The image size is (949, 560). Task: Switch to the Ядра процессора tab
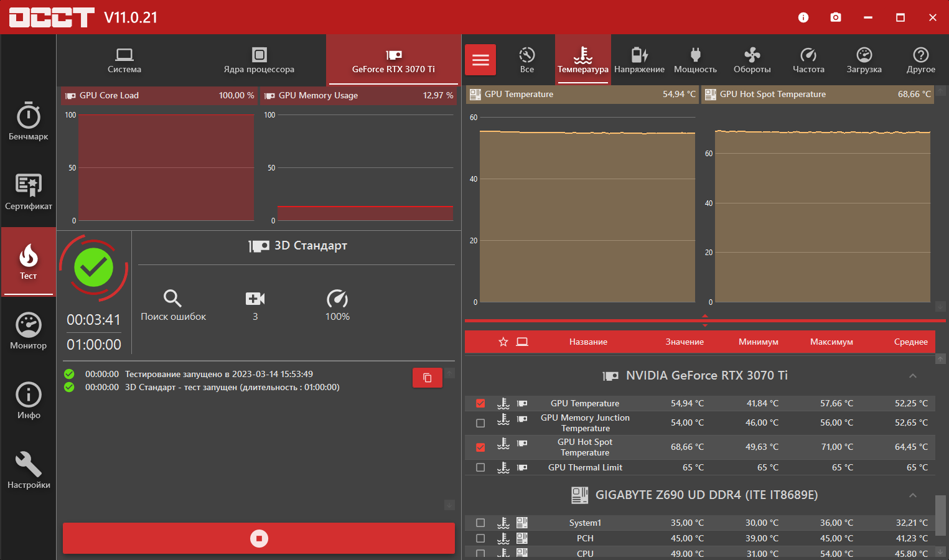pos(259,60)
